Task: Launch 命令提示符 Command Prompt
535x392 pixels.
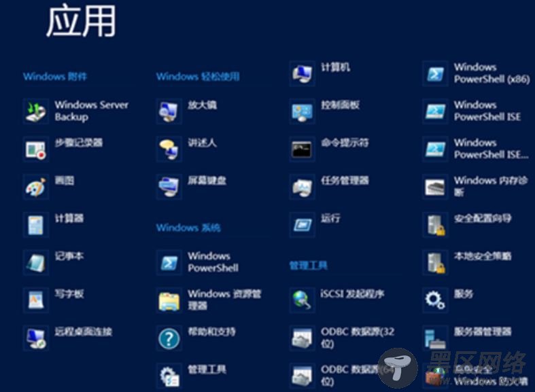Action: pyautogui.click(x=329, y=149)
